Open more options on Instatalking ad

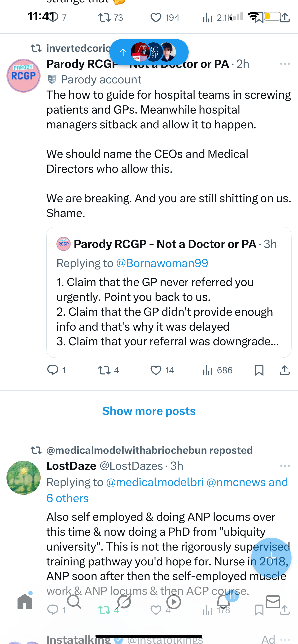285,640
